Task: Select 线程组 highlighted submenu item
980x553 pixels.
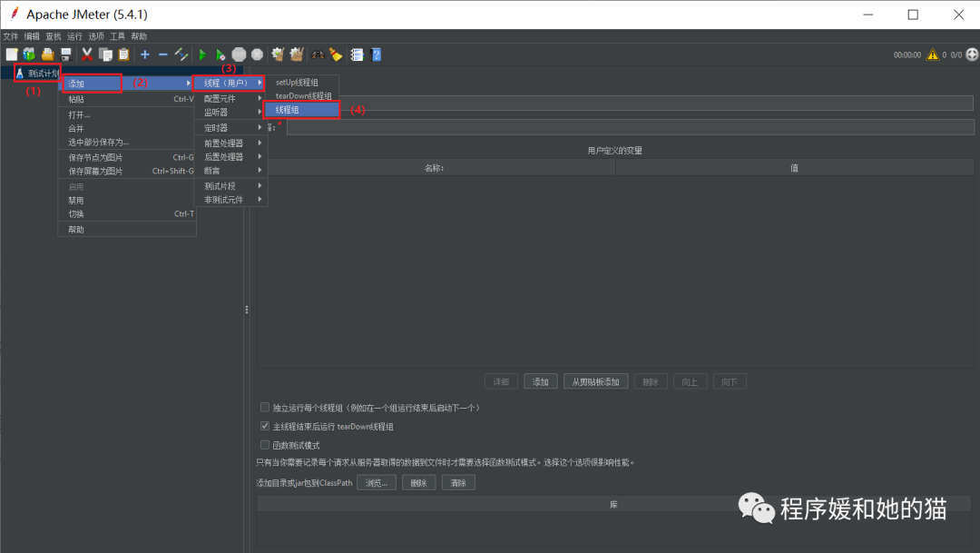Action: click(302, 110)
